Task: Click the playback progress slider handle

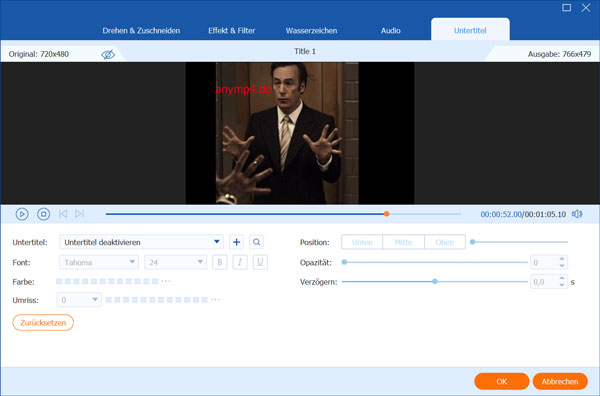Action: [386, 214]
